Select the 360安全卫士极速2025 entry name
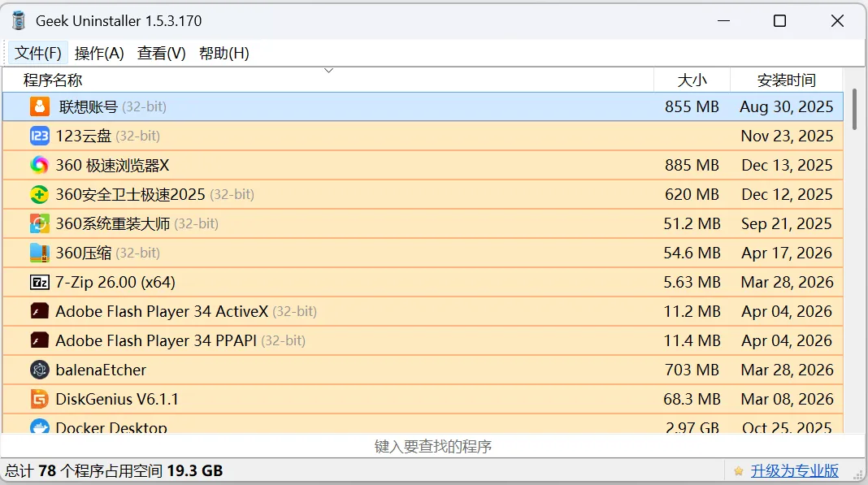868x485 pixels. [x=131, y=194]
